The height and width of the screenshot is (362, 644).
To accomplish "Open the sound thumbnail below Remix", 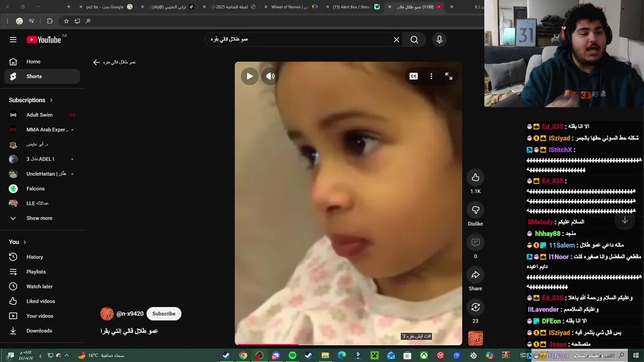I will pyautogui.click(x=475, y=338).
